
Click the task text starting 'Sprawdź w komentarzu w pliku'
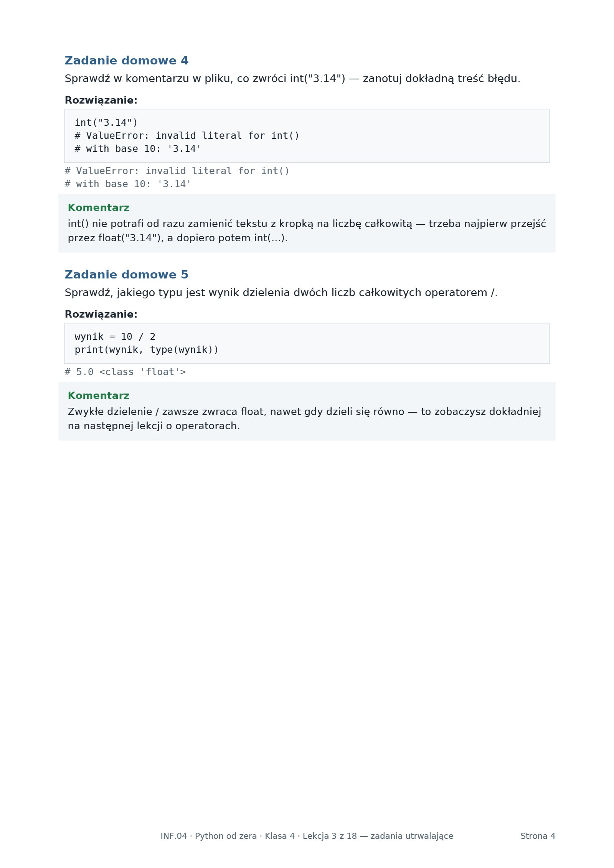pyautogui.click(x=292, y=79)
